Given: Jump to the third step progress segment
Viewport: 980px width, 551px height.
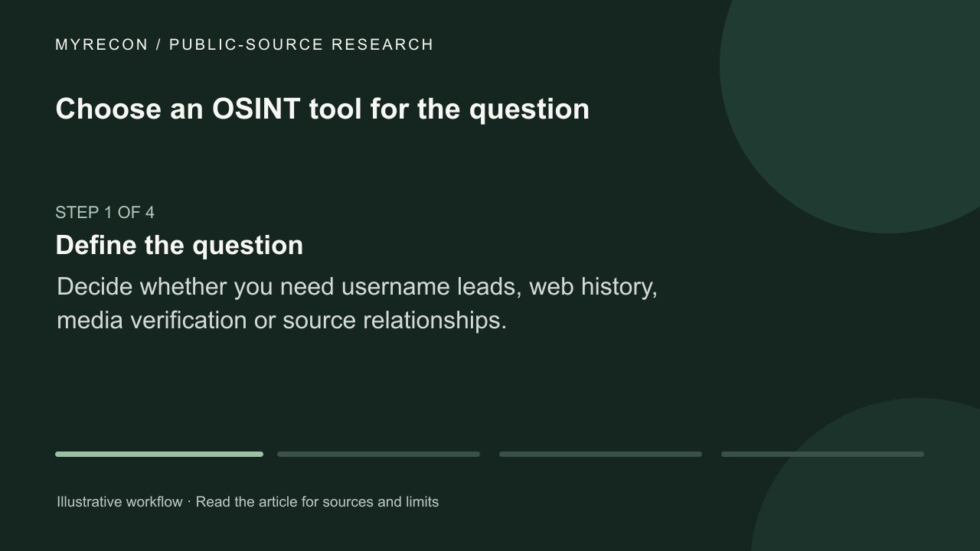Looking at the screenshot, I should (x=600, y=454).
